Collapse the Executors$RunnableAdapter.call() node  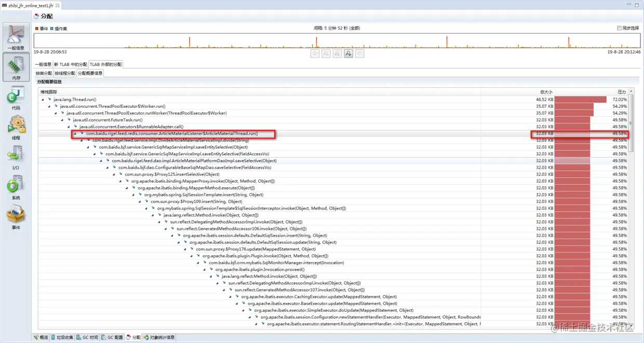coord(69,127)
